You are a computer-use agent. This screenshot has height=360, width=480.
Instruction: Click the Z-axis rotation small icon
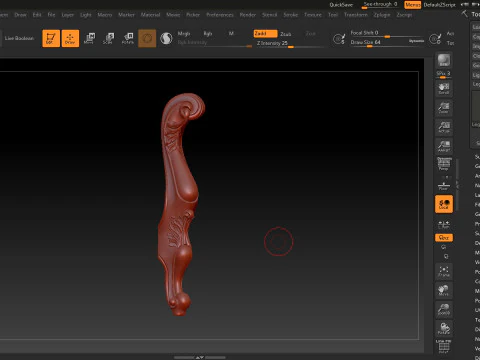(446, 256)
